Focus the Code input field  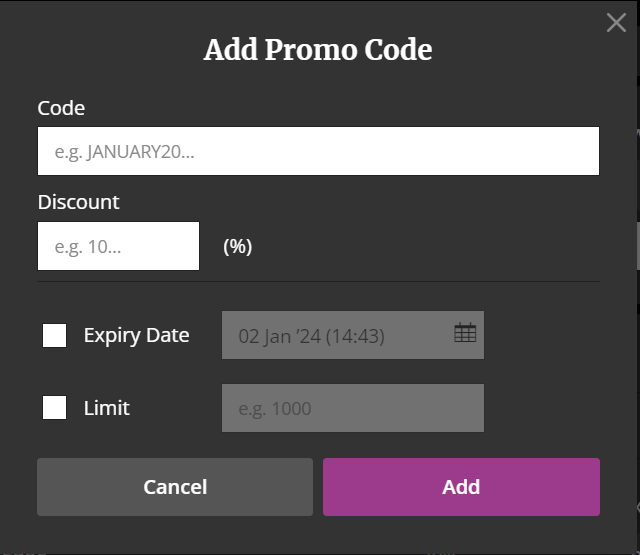(318, 151)
